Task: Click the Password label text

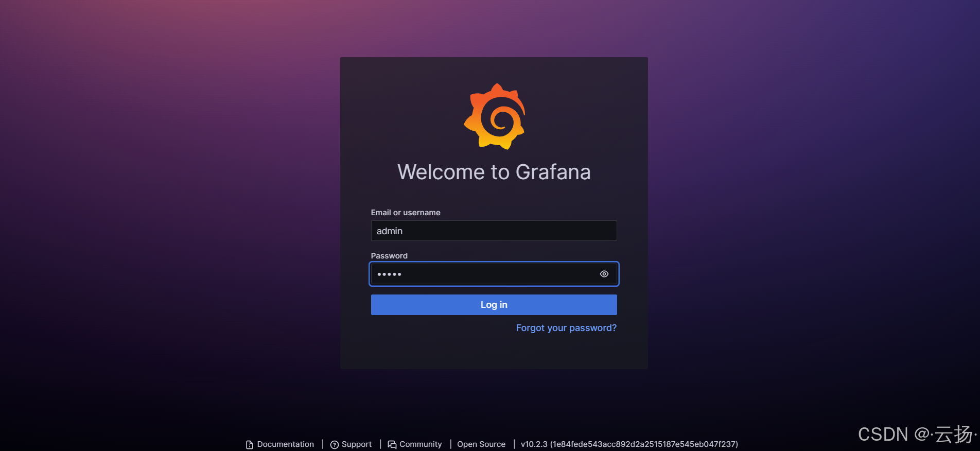Action: (x=389, y=256)
